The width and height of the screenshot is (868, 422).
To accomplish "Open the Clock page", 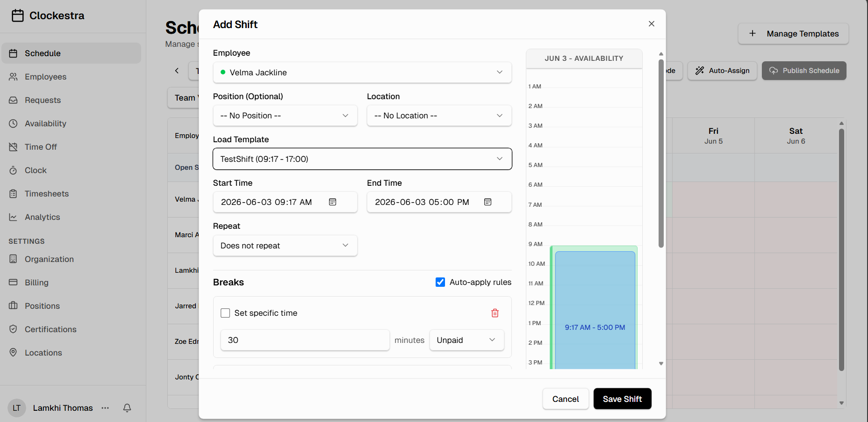I will point(71,170).
